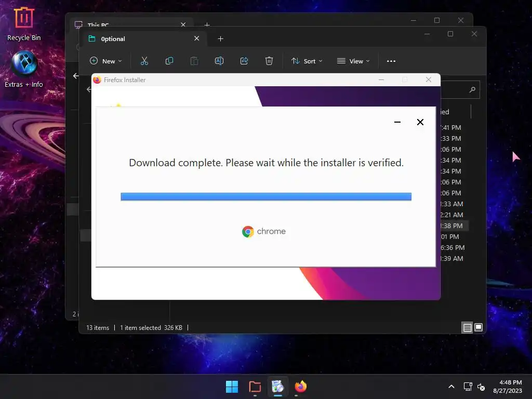Select the row dated 2:21 AM
This screenshot has width=532, height=399.
tap(454, 215)
